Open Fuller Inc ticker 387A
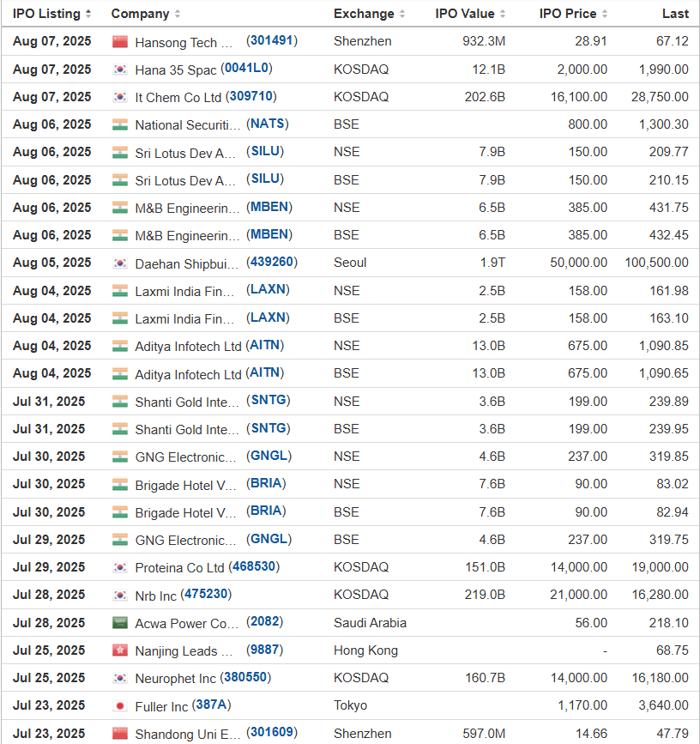This screenshot has height=744, width=700. pyautogui.click(x=212, y=705)
